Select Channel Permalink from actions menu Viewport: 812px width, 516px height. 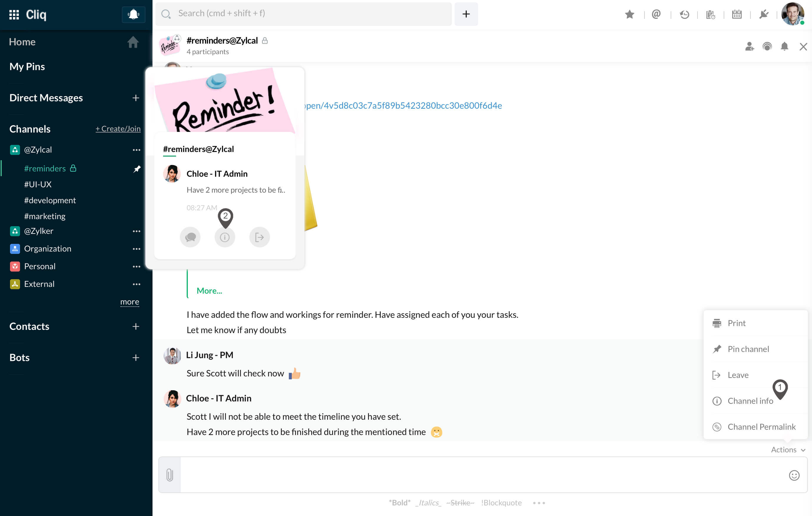click(x=755, y=427)
